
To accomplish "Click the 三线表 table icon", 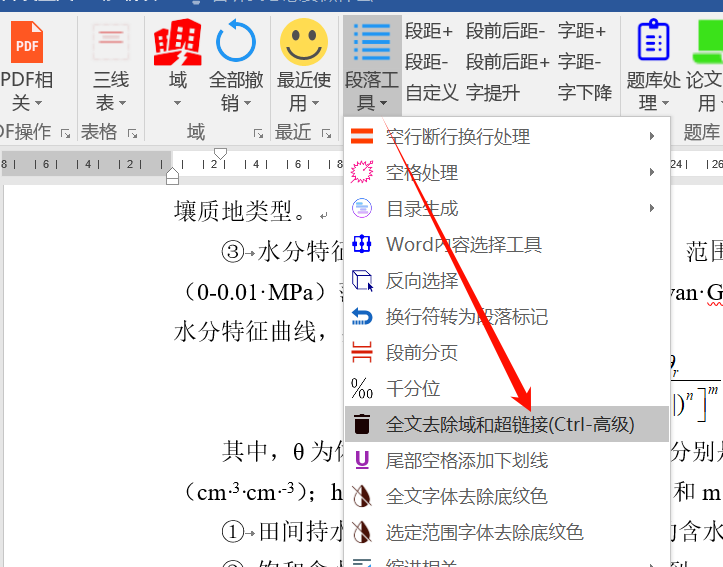I will pyautogui.click(x=110, y=42).
